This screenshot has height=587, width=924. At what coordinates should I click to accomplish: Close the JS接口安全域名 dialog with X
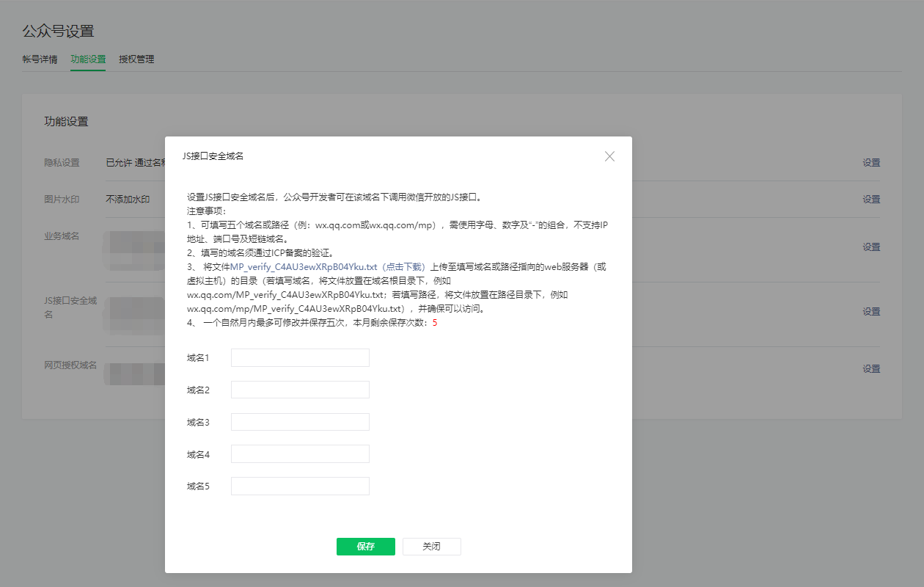[x=609, y=156]
